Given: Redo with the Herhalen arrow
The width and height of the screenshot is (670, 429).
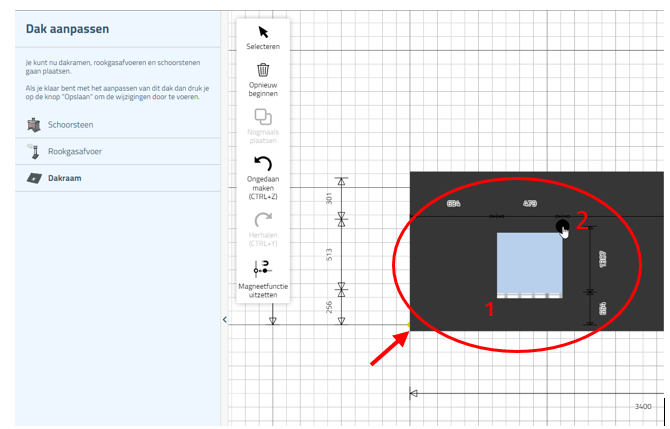Looking at the screenshot, I should point(263,219).
